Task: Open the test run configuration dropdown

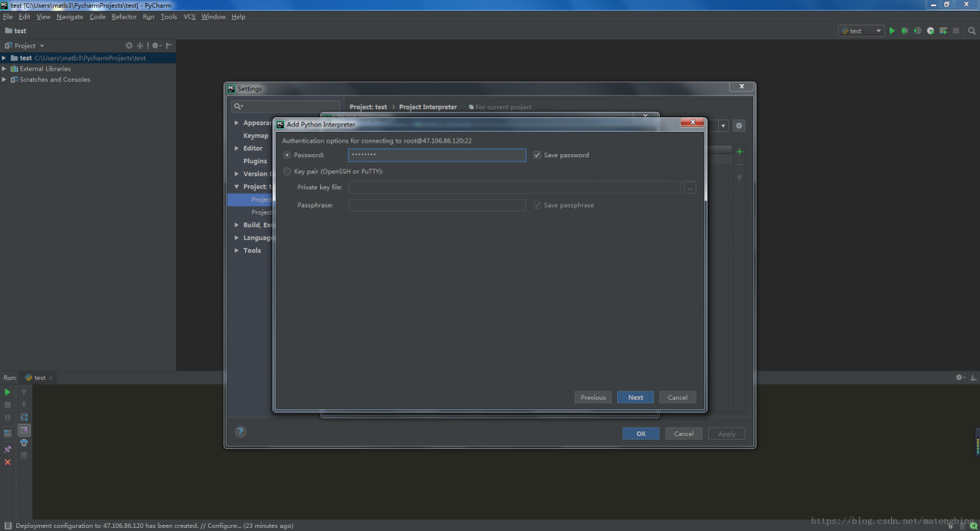Action: (x=861, y=31)
